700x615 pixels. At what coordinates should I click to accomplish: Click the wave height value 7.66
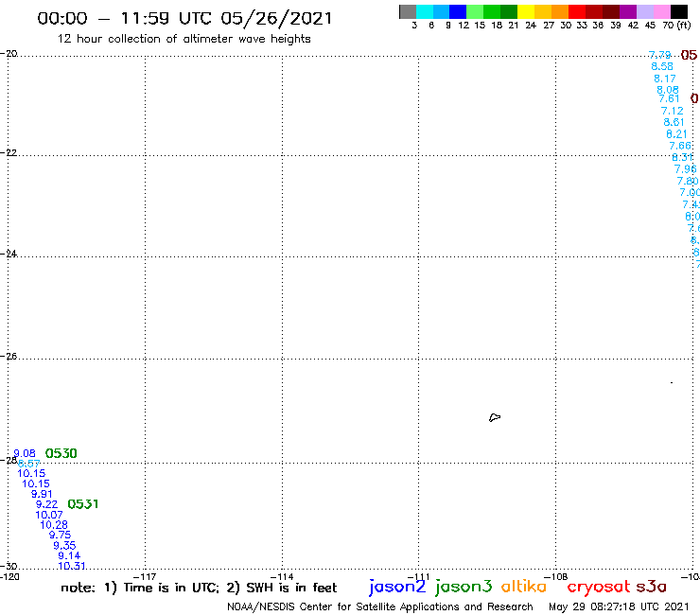pyautogui.click(x=680, y=146)
